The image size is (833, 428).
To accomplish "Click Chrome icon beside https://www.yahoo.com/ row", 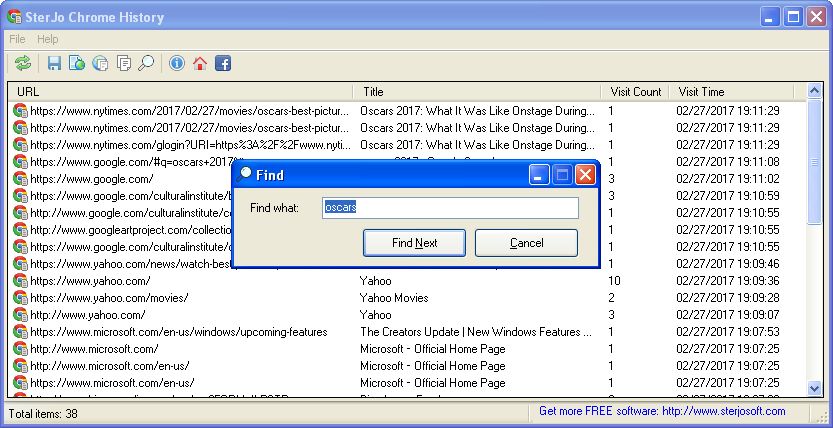I will coord(20,281).
